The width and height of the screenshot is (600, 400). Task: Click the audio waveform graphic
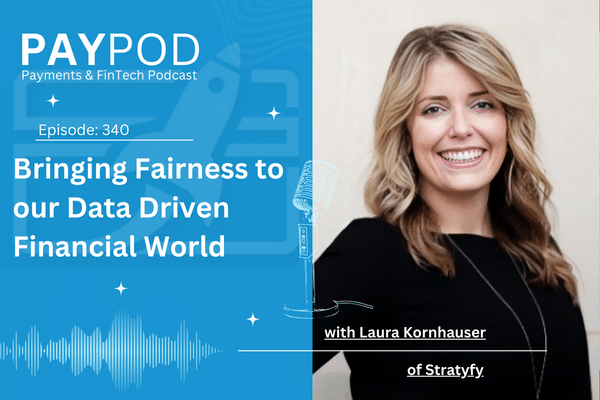111,350
